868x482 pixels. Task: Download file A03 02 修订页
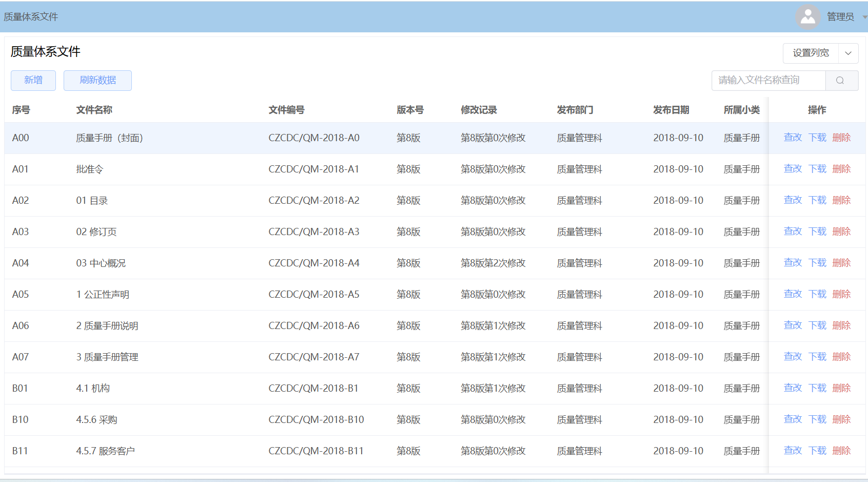pos(817,232)
